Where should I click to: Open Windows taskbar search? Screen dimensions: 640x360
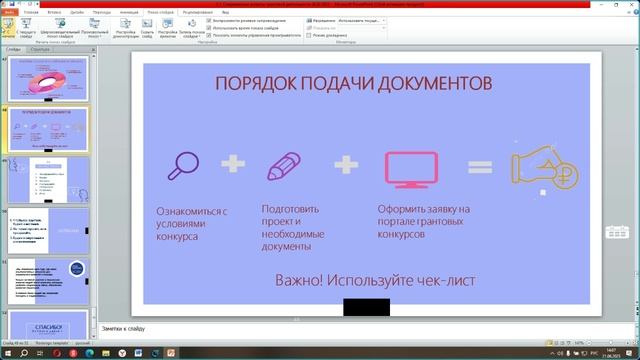(24, 353)
